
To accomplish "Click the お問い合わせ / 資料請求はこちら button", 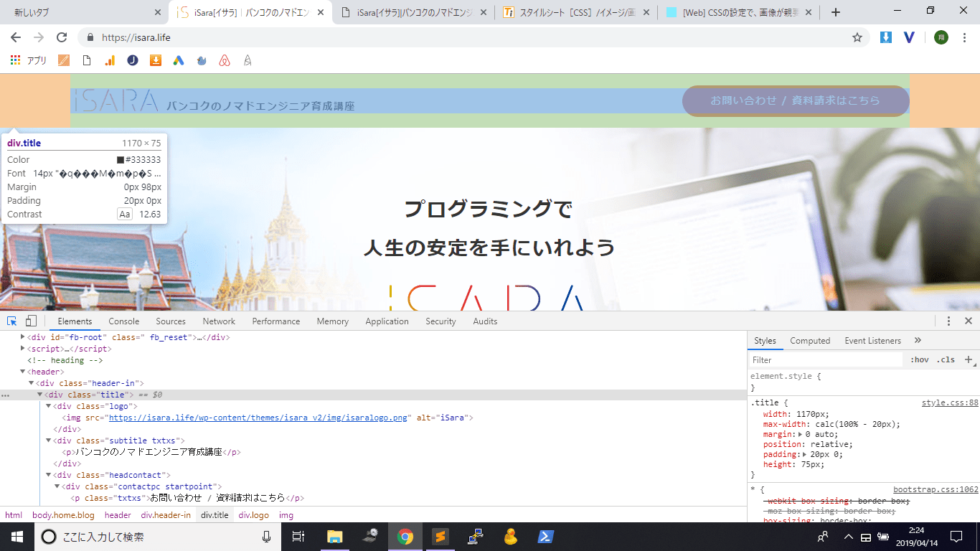I will click(x=796, y=100).
